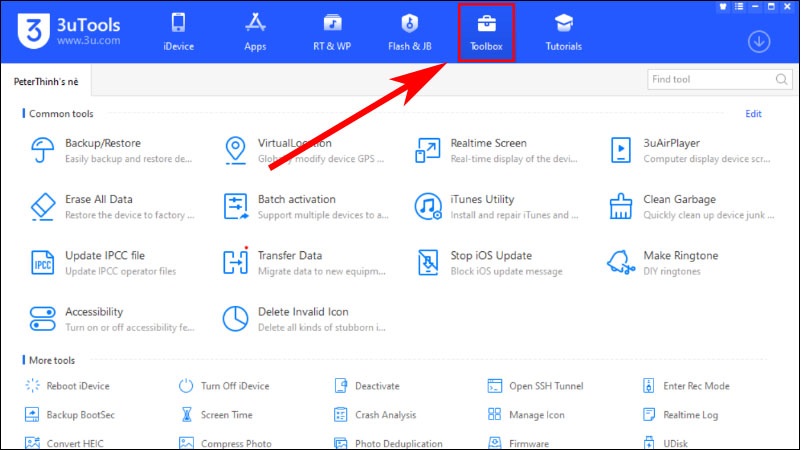The width and height of the screenshot is (801, 450).
Task: Click the 'Stop iOS Update' label text
Action: coord(491,255)
